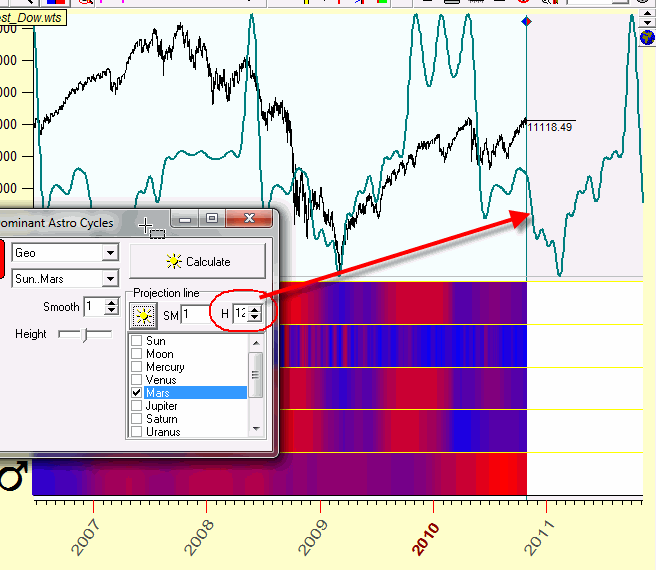Click the blue diamond marker atop cursor line
Image resolution: width=656 pixels, height=570 pixels.
(527, 22)
